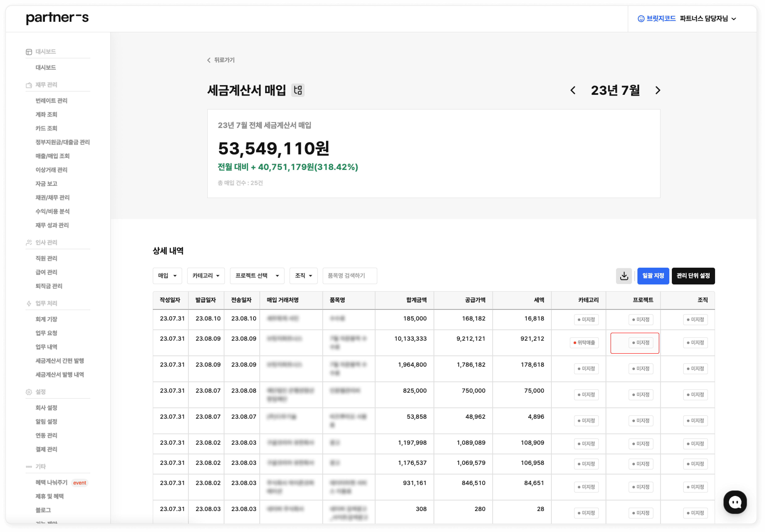This screenshot has height=532, width=765.
Task: Click the 위탁매출 category tag
Action: pyautogui.click(x=584, y=343)
